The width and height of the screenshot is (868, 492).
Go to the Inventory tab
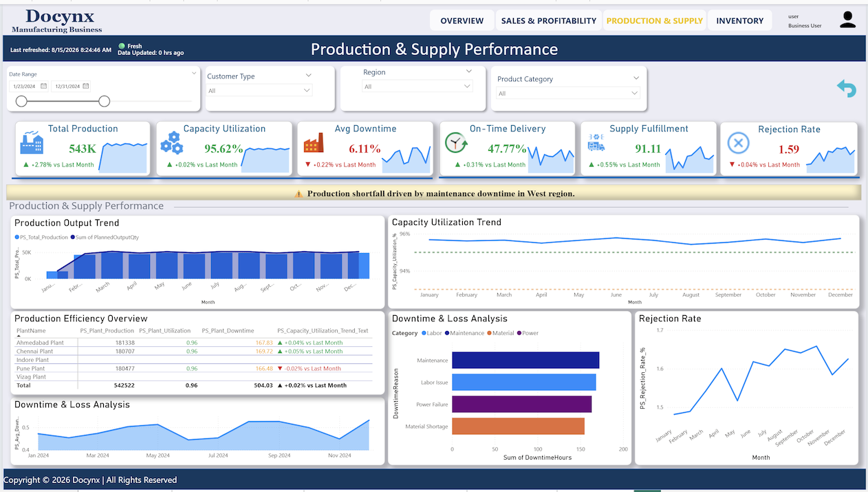tap(740, 21)
